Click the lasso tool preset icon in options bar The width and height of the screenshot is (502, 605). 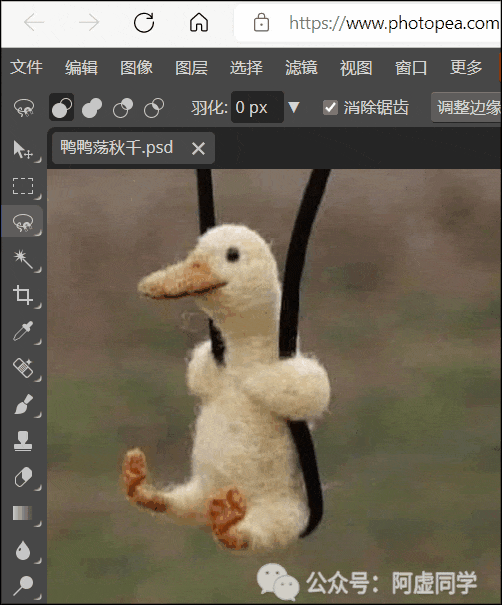tap(24, 108)
